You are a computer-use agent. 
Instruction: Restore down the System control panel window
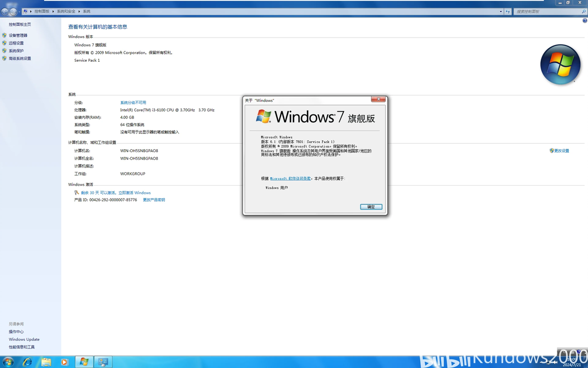coord(568,2)
